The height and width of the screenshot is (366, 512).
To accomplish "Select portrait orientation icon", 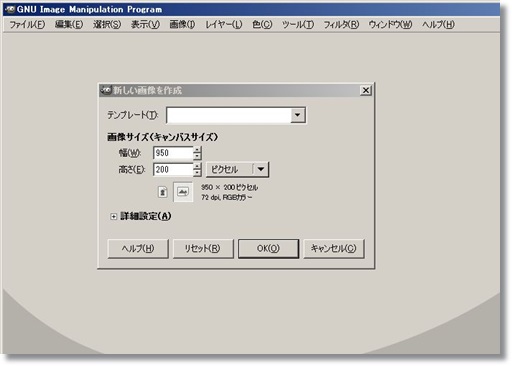I will click(163, 192).
